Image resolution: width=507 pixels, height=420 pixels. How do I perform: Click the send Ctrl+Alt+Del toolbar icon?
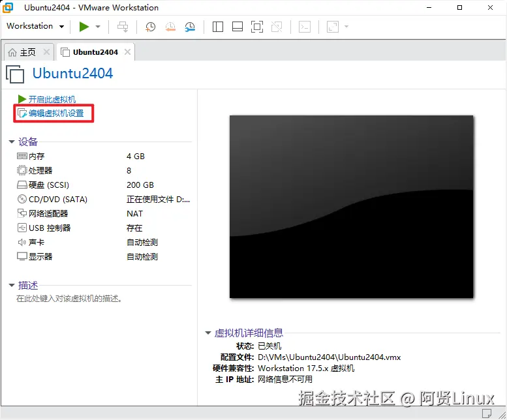point(123,27)
